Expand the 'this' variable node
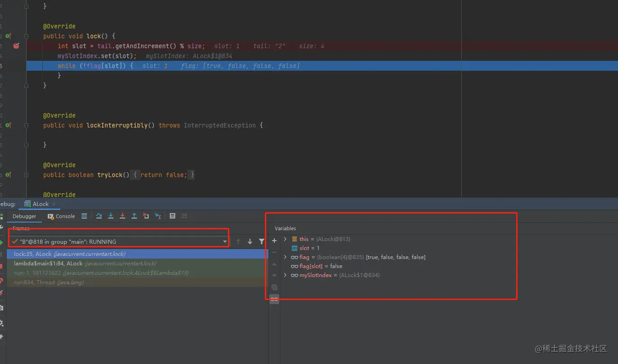 point(285,239)
